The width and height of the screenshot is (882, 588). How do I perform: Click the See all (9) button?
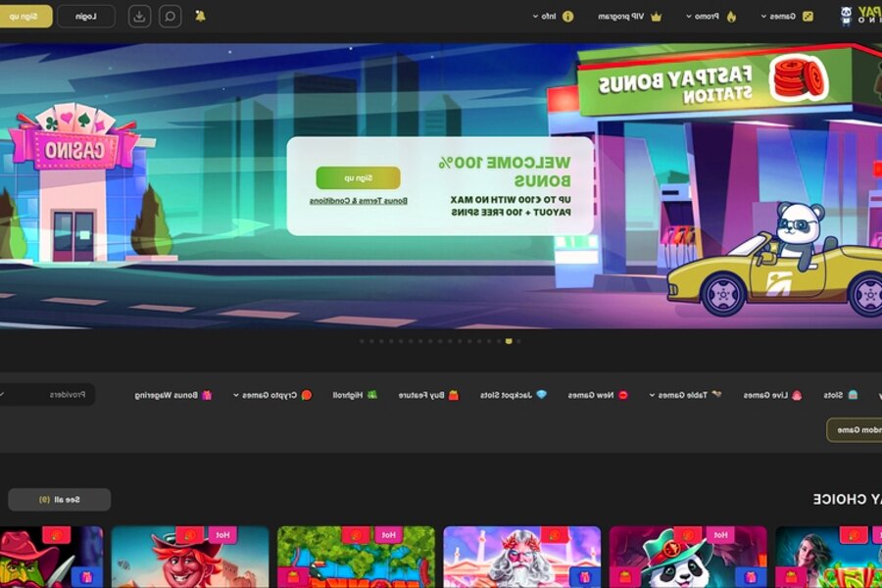[59, 500]
